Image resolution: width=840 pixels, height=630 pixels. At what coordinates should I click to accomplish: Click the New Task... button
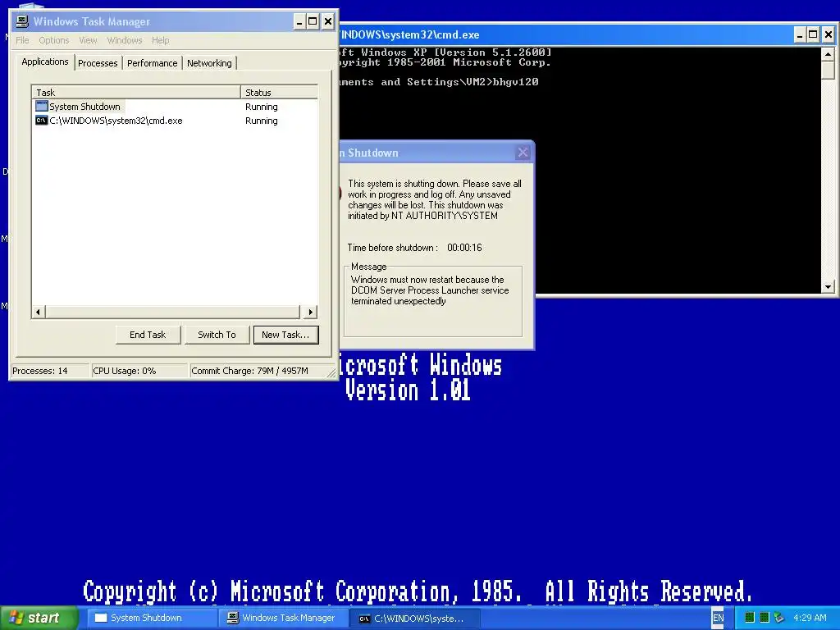pos(285,335)
